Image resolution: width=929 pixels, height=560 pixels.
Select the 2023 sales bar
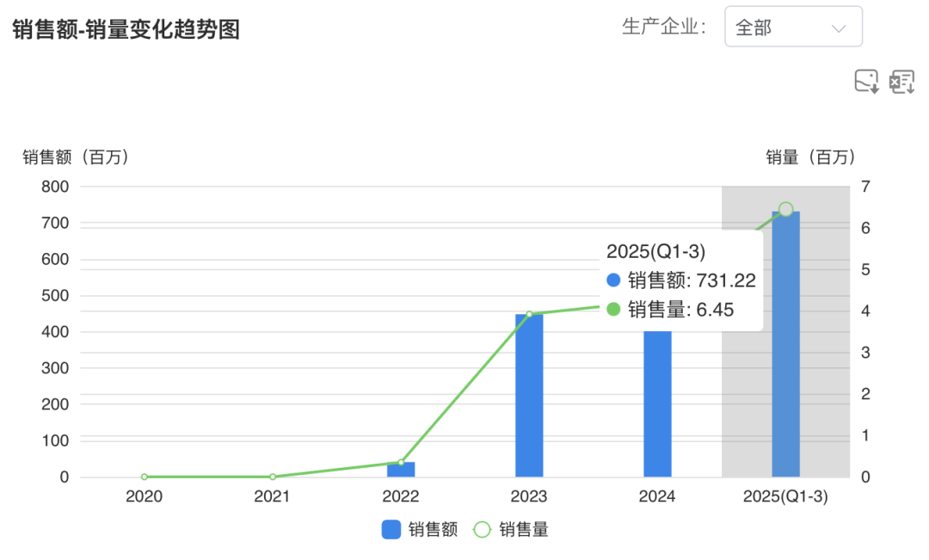click(x=529, y=395)
